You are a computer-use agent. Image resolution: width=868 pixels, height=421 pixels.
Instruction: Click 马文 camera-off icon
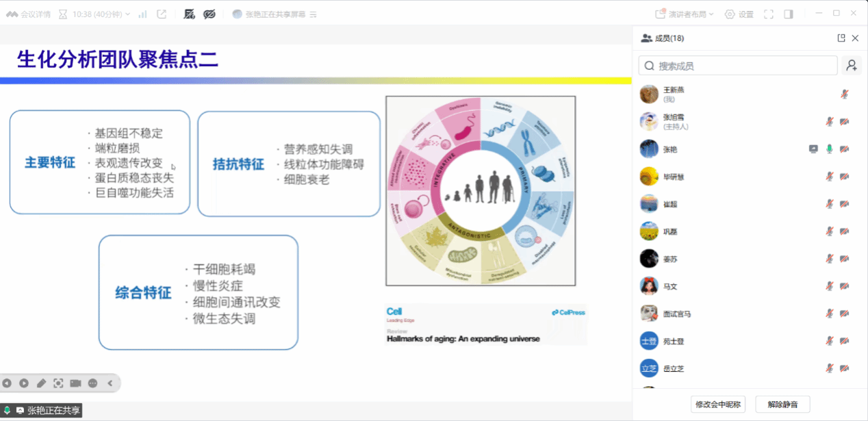coord(845,286)
